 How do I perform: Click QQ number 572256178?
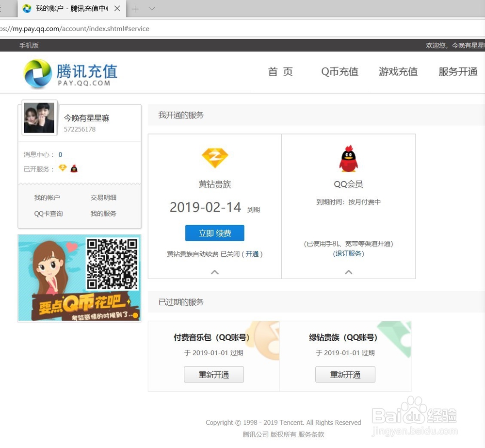pyautogui.click(x=80, y=129)
